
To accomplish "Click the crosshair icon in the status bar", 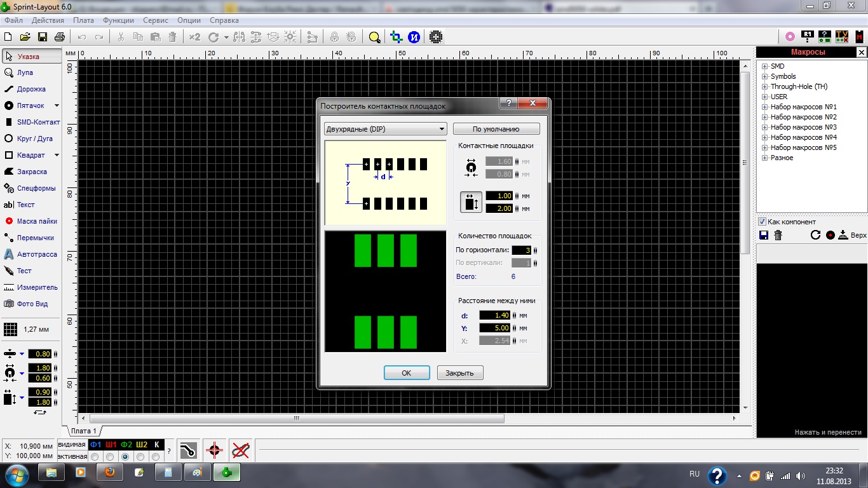I will (x=214, y=451).
